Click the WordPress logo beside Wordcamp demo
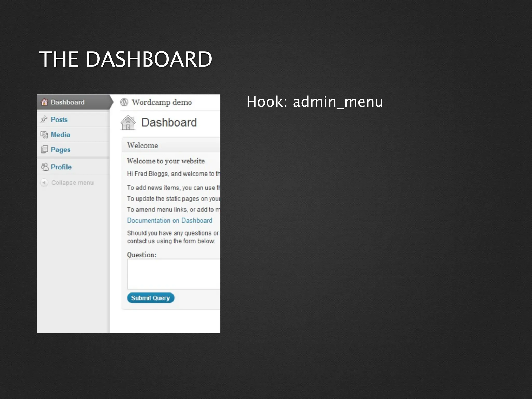Screen dimensions: 532x399 [124, 102]
